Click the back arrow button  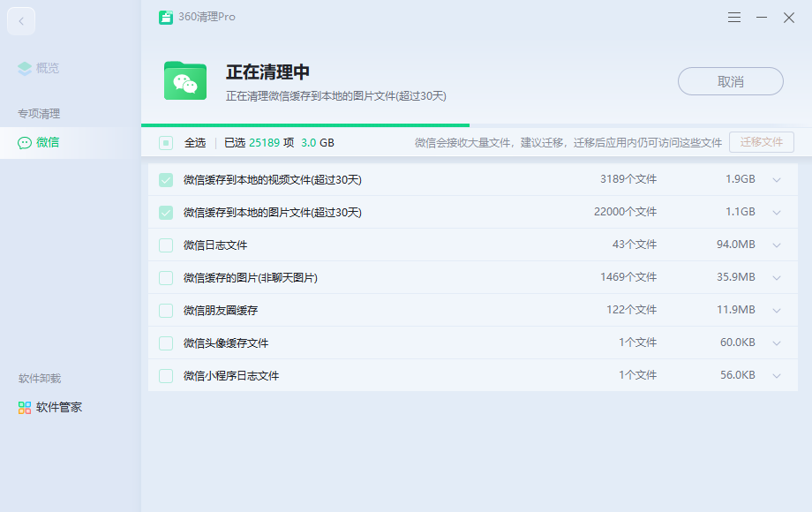pyautogui.click(x=21, y=21)
